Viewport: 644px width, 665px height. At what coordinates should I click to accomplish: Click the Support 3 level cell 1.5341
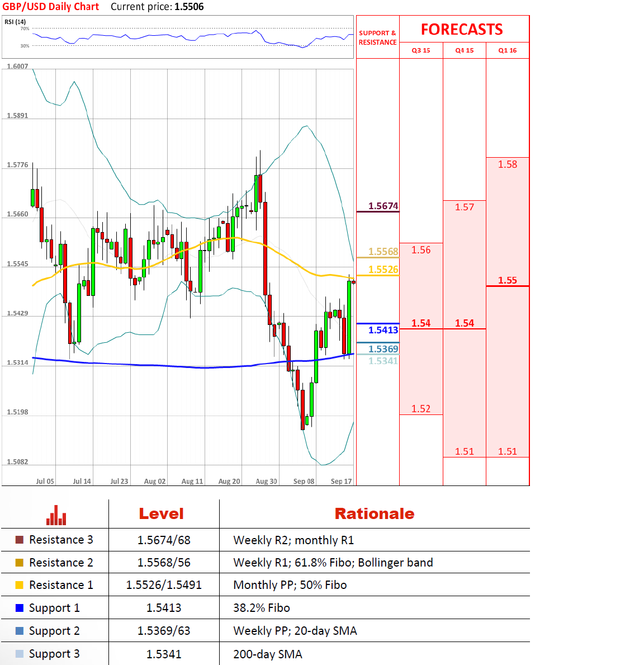coord(164,654)
